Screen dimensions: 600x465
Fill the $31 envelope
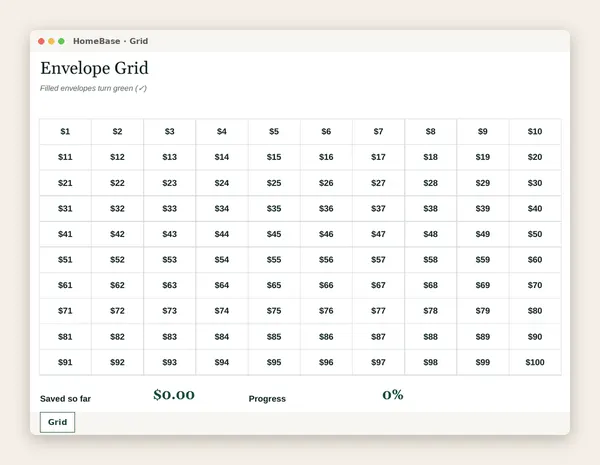65,209
